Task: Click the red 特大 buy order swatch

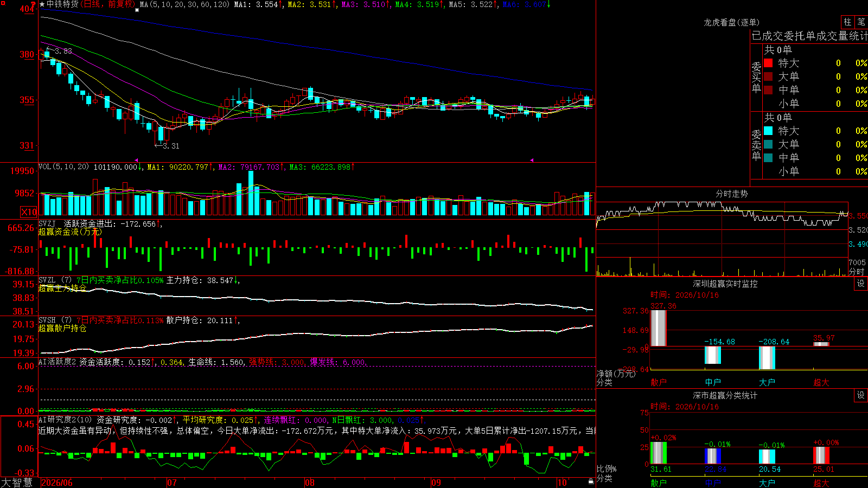Action: [x=768, y=63]
